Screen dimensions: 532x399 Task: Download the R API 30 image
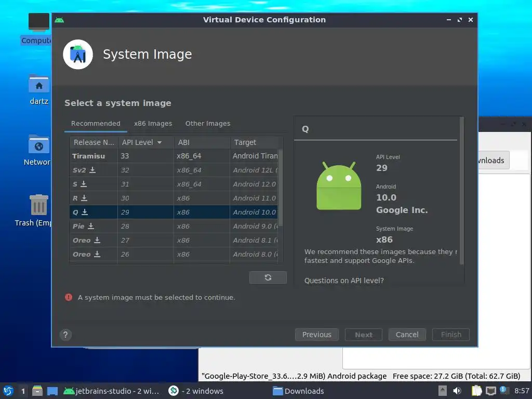[84, 198]
